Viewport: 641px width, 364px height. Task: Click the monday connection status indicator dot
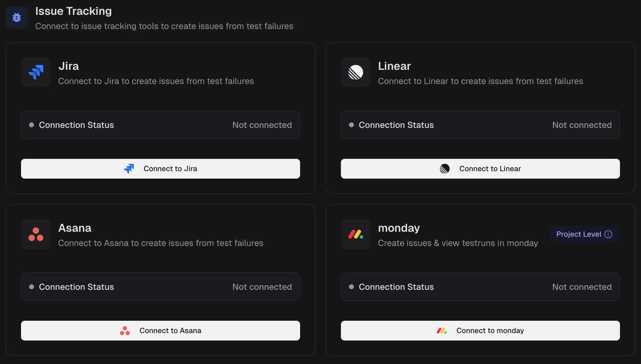click(351, 287)
